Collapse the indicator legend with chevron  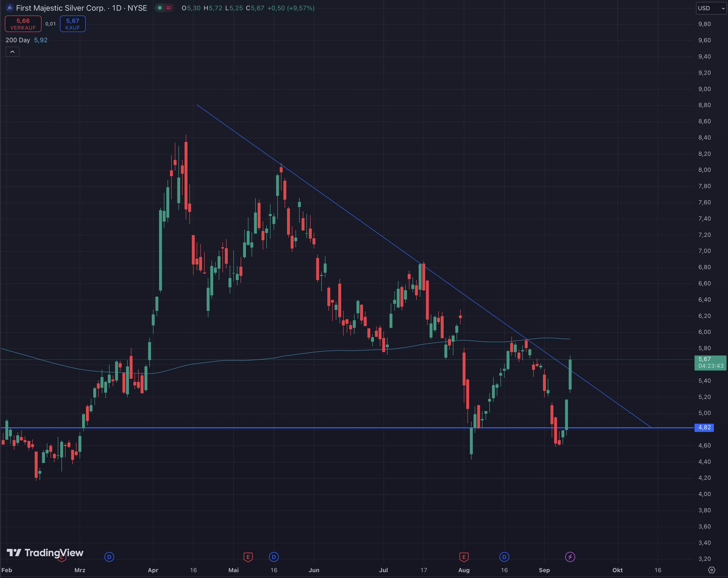point(12,52)
